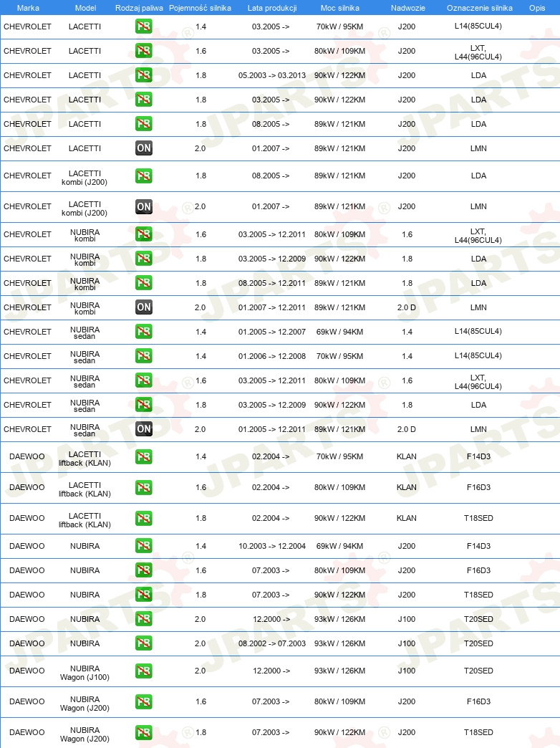Click the Rodzaj paliwa column header
560x748 pixels.
coord(139,8)
